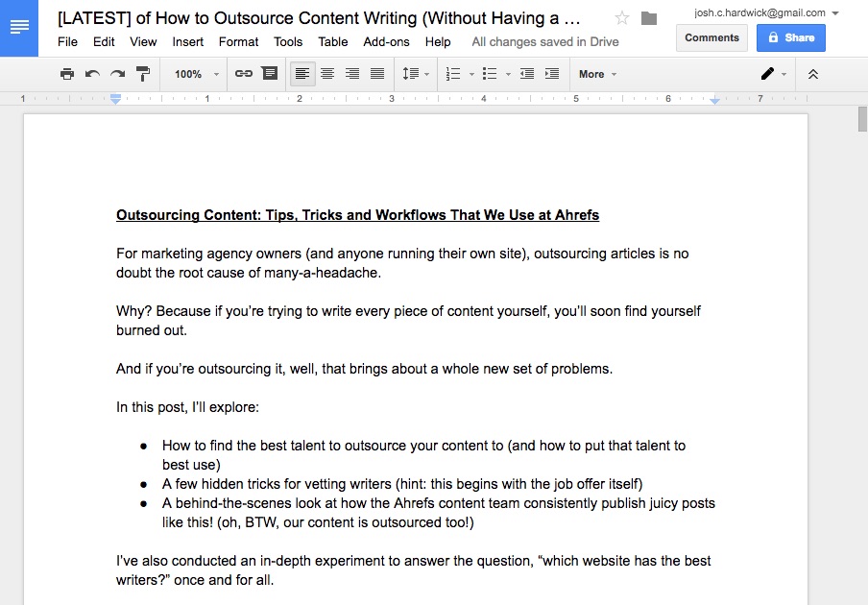Click the Comments button
868x605 pixels.
tap(711, 37)
